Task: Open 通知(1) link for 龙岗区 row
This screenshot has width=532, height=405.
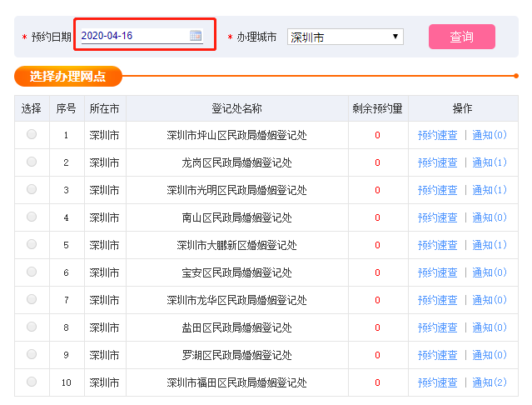Action: [490, 162]
